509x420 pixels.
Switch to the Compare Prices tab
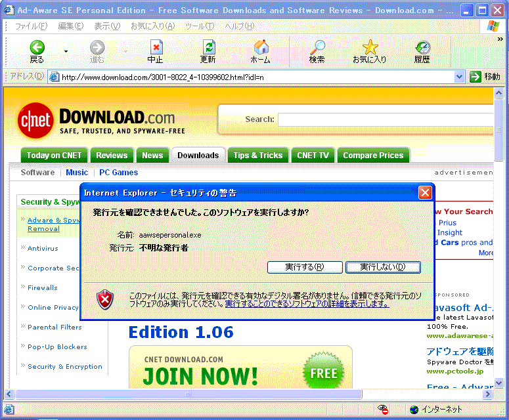(373, 156)
